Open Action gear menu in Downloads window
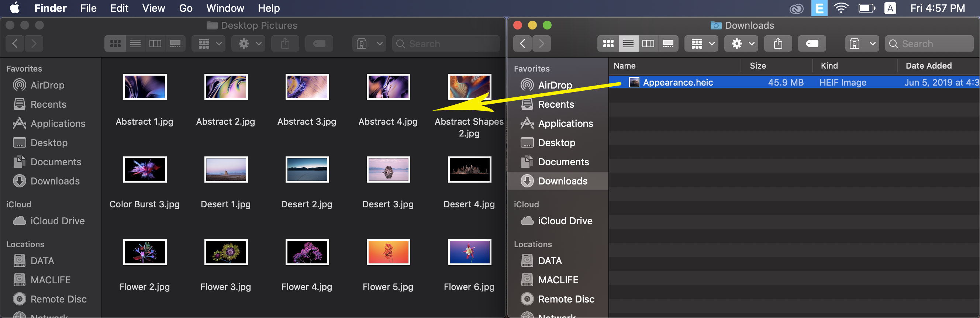980x318 pixels. pos(741,44)
